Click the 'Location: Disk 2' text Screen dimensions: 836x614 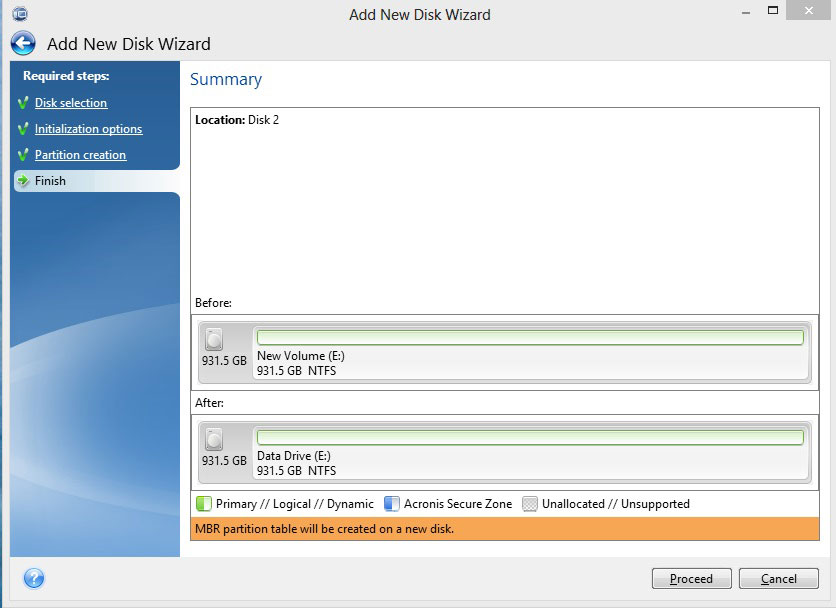(x=237, y=120)
